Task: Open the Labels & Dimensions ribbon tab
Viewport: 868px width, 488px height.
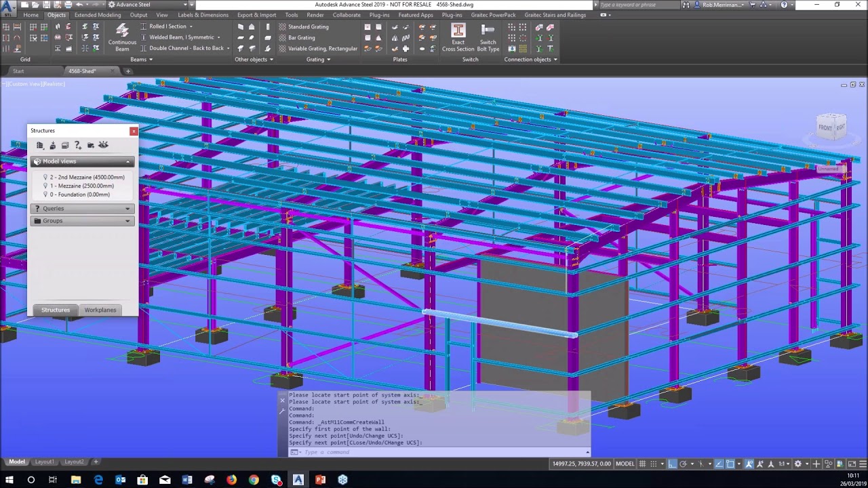Action: [203, 15]
